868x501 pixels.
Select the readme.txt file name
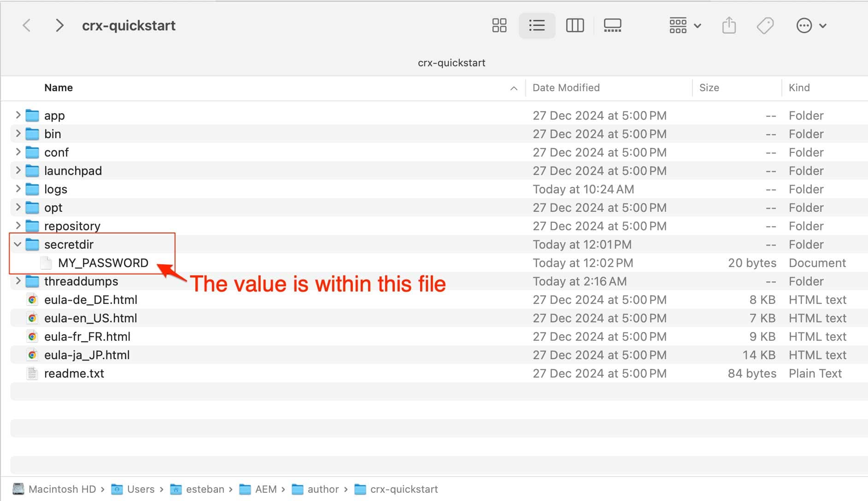click(74, 373)
